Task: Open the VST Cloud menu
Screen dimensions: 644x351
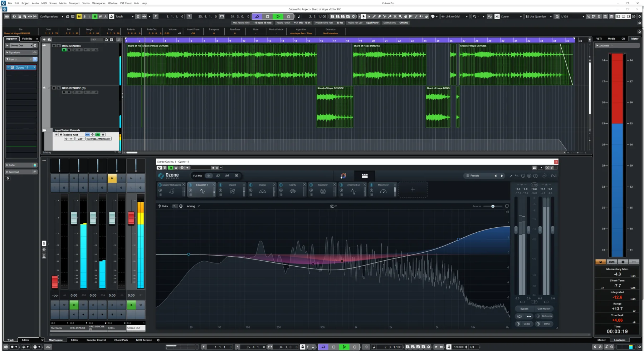Action: pyautogui.click(x=126, y=3)
